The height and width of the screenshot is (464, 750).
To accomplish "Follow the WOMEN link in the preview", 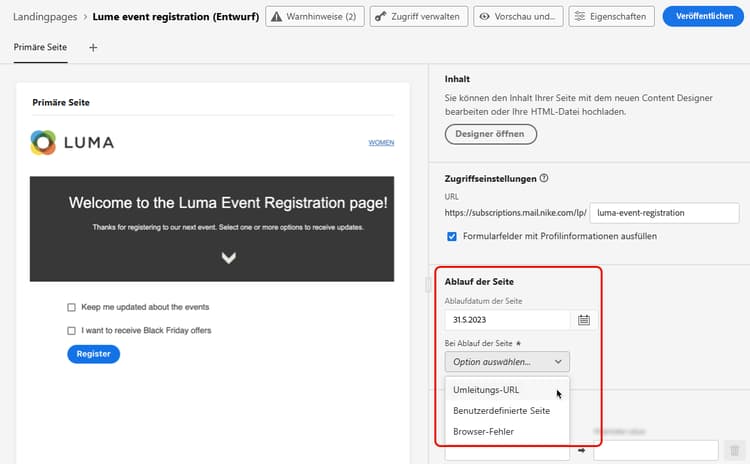I will 381,143.
